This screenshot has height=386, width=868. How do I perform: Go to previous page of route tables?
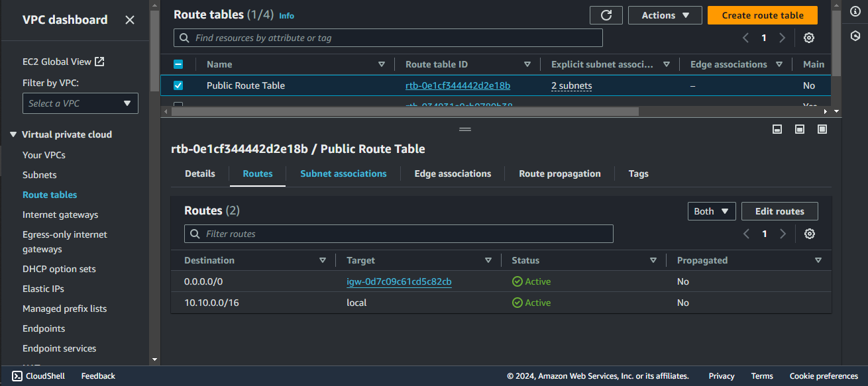click(746, 38)
